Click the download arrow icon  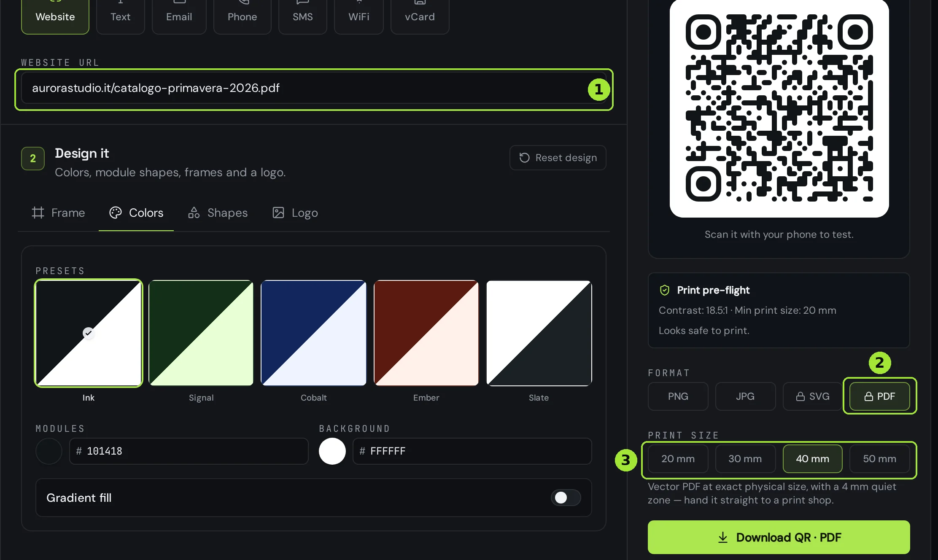723,537
